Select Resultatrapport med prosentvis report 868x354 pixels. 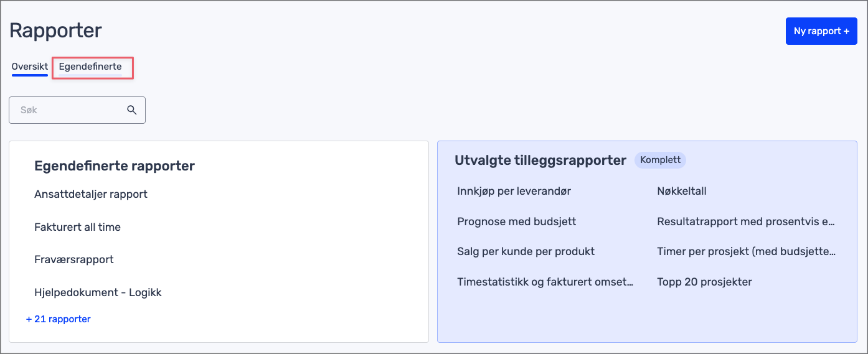746,221
